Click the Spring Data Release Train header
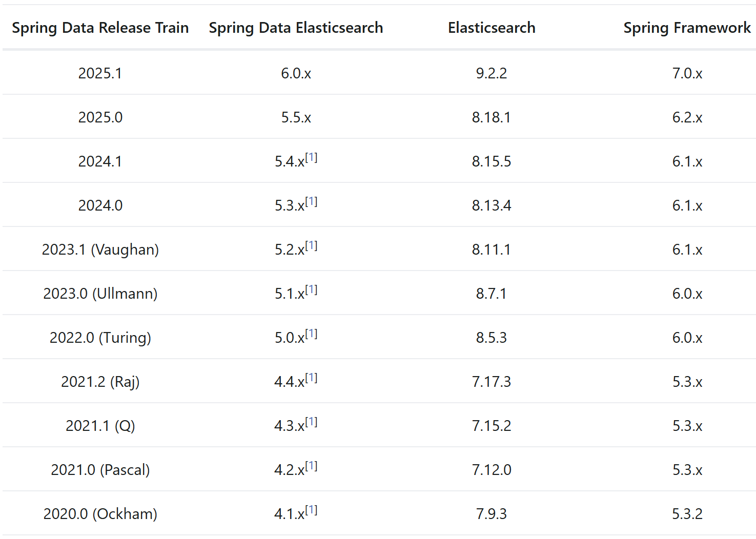Image resolution: width=756 pixels, height=539 pixels. 100,28
